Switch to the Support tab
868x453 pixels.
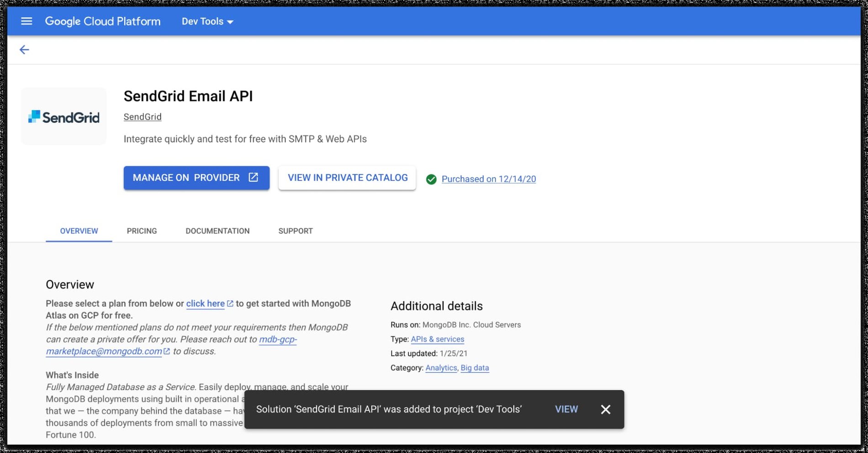click(x=296, y=231)
